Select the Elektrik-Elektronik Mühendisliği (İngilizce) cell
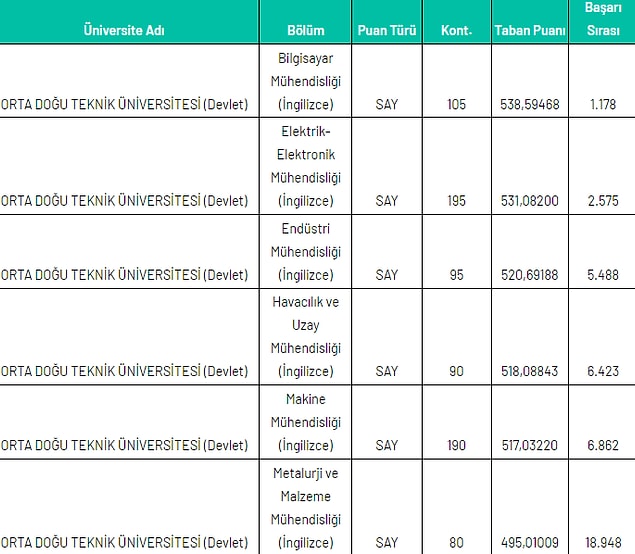The image size is (635, 554). tap(306, 166)
